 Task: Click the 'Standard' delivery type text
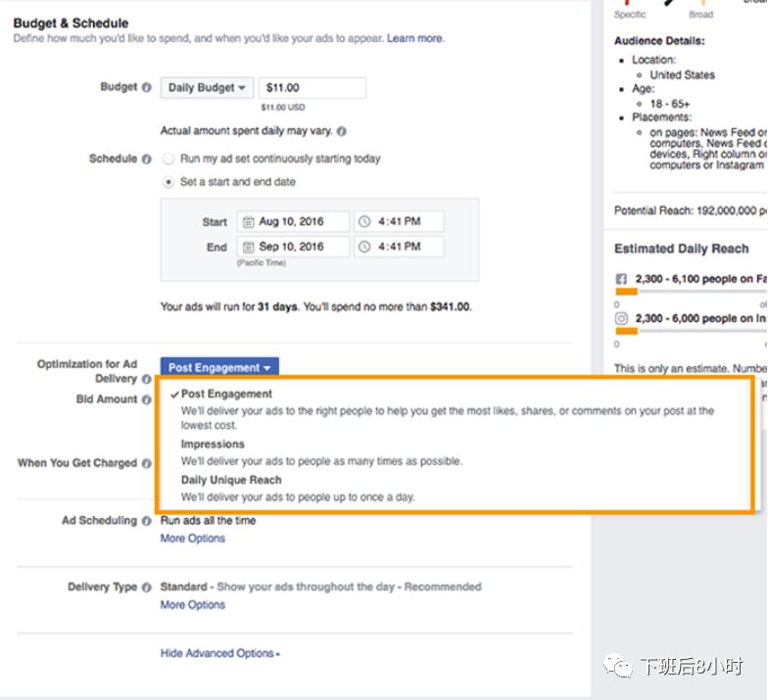(x=184, y=587)
